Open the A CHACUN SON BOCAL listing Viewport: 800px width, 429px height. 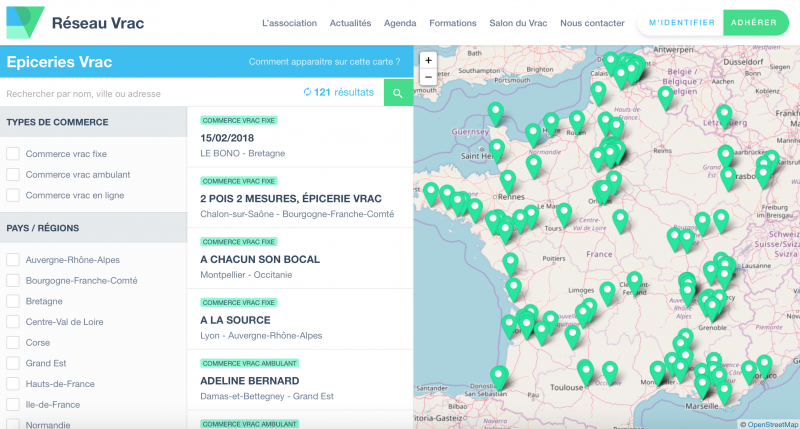point(300,259)
